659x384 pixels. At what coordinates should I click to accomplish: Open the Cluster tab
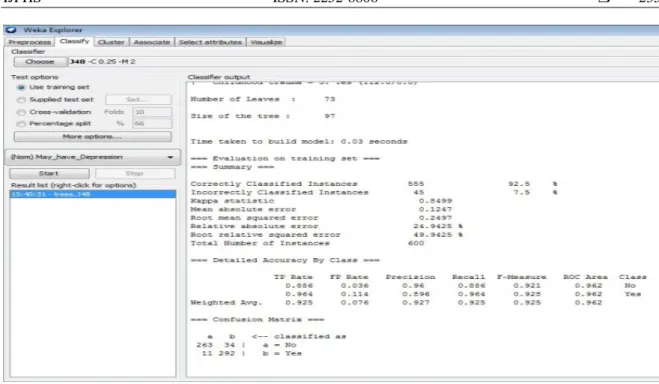coord(111,42)
